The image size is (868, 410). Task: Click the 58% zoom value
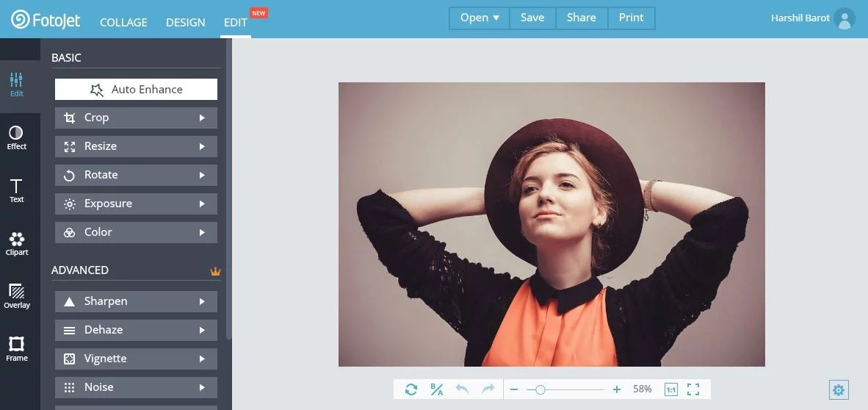pos(642,389)
